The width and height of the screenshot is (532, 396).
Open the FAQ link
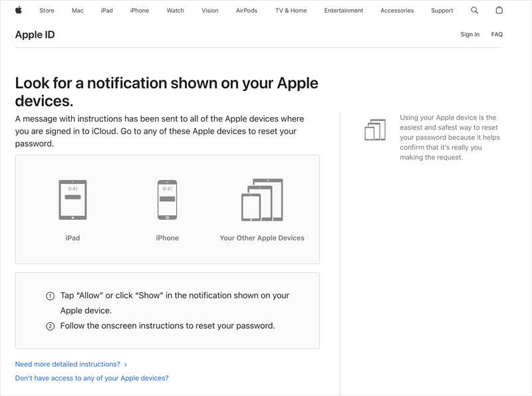[x=497, y=35]
